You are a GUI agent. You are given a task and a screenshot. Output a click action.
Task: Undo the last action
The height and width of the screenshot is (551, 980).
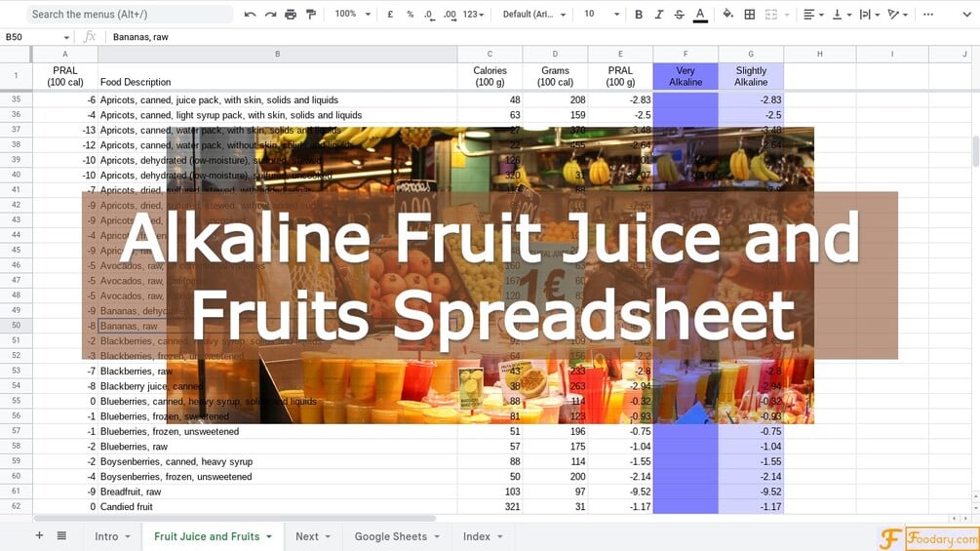250,14
